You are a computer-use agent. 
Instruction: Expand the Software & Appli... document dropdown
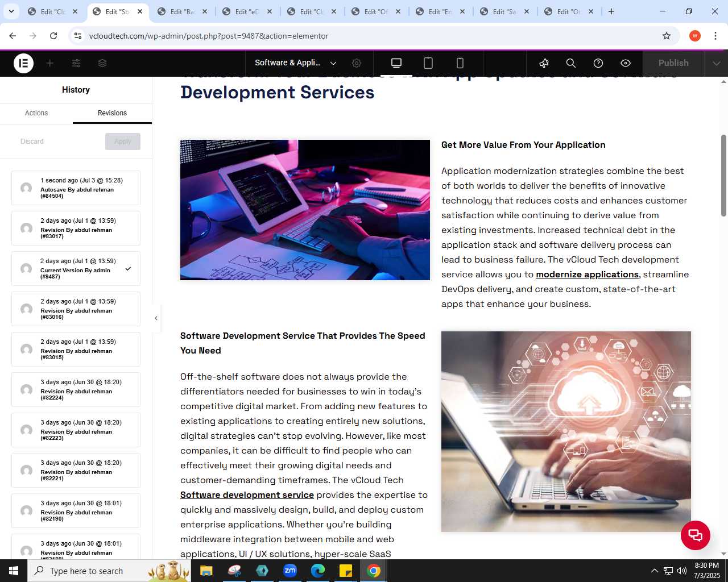(x=333, y=63)
